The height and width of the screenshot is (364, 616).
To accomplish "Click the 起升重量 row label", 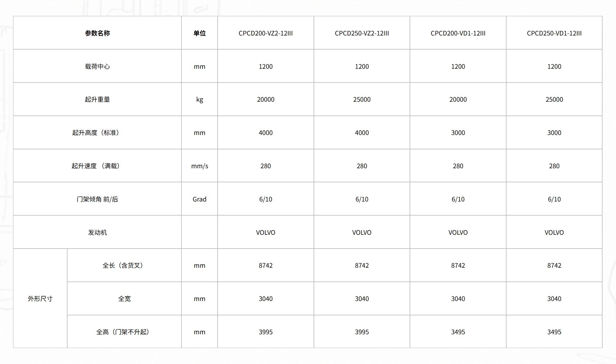I will click(97, 99).
